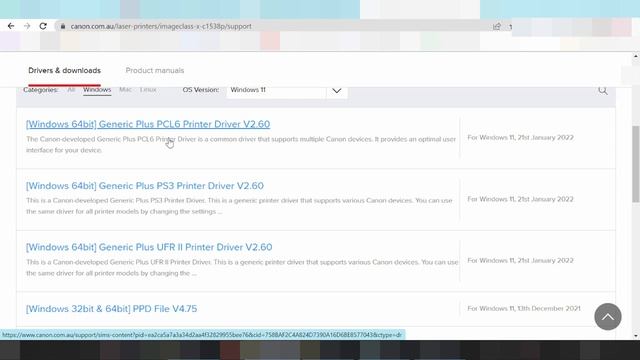Open Generic Plus UFR II Printer Driver V2.60 link
640x360 pixels.
149,247
